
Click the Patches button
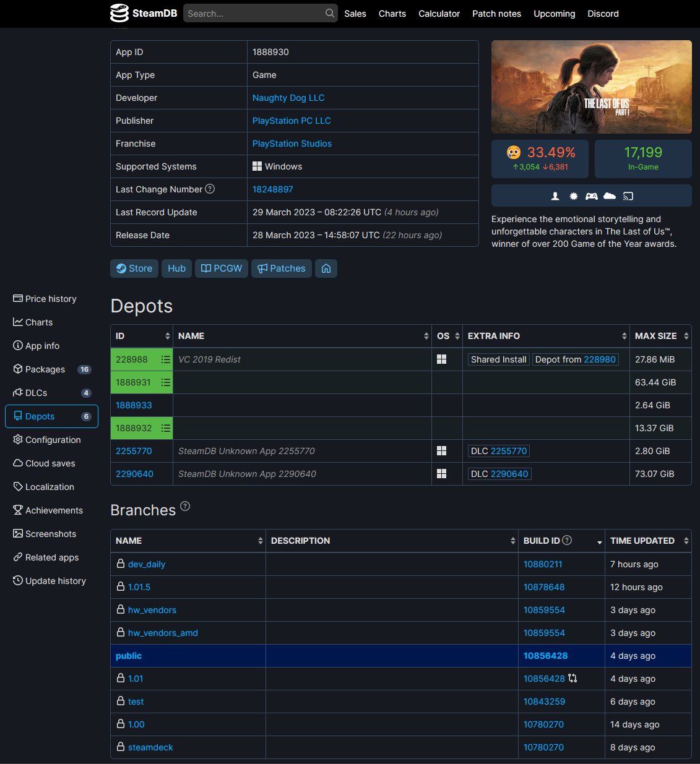click(282, 268)
